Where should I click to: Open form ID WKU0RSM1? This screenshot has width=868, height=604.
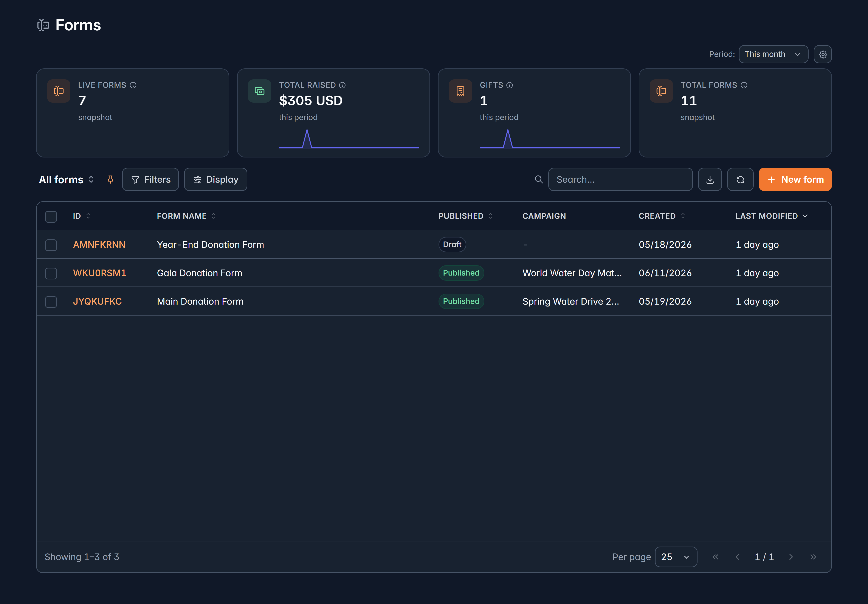[99, 273]
